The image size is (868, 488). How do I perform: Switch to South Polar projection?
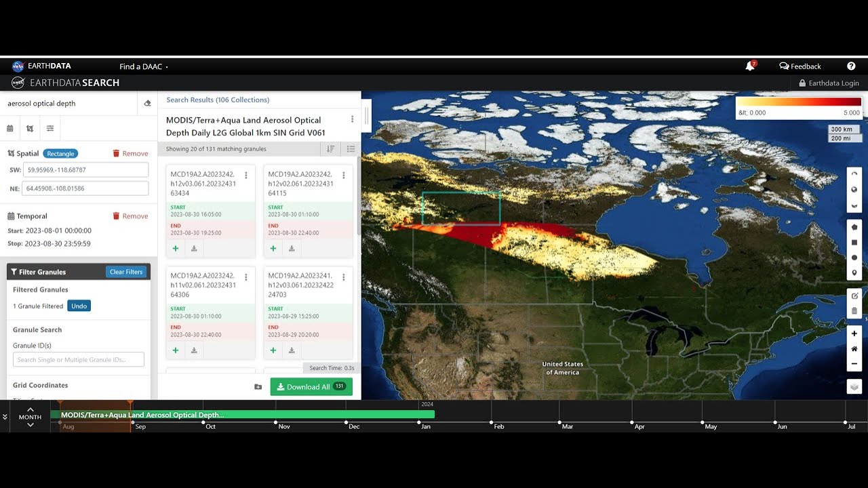(854, 205)
